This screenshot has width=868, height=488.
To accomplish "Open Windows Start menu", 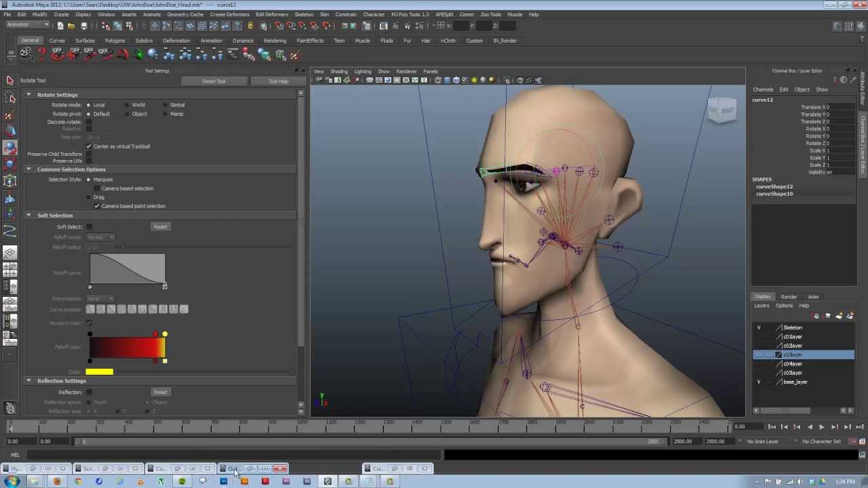I will (13, 481).
